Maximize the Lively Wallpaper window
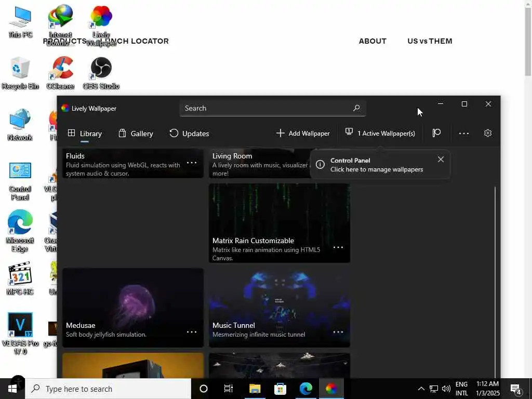 pos(464,104)
